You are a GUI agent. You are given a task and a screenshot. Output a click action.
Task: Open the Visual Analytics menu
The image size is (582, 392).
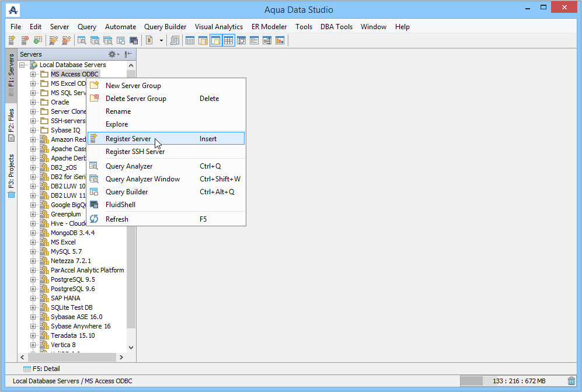pyautogui.click(x=219, y=27)
